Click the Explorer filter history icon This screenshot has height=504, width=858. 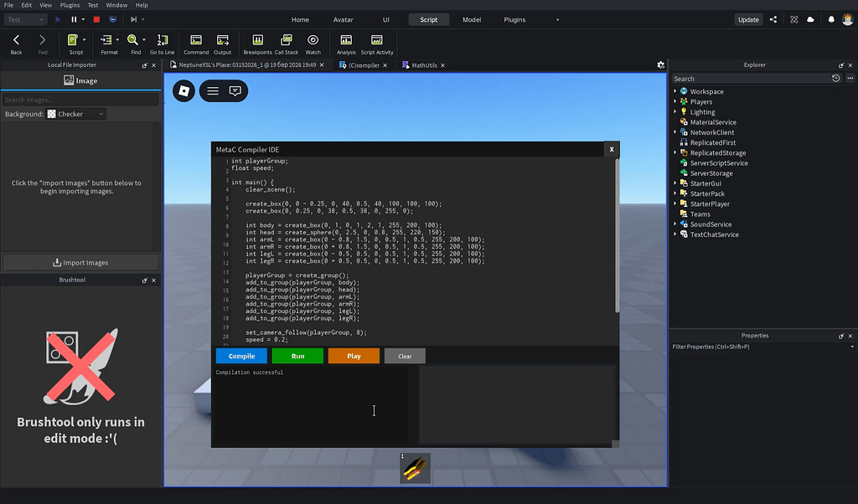[835, 78]
